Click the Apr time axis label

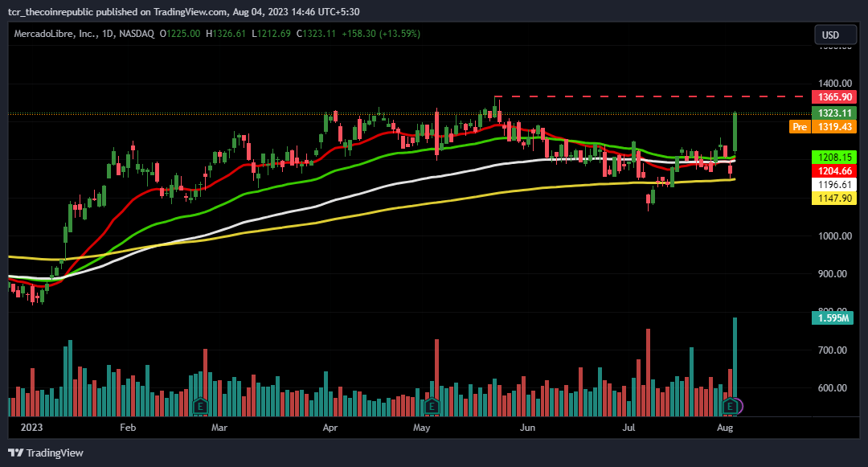click(x=330, y=428)
